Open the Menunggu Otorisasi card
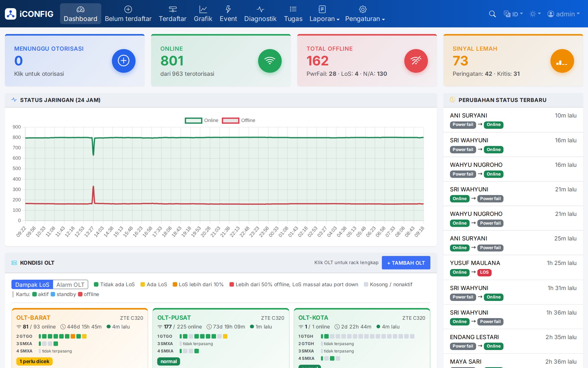This screenshot has width=588, height=368. click(75, 61)
